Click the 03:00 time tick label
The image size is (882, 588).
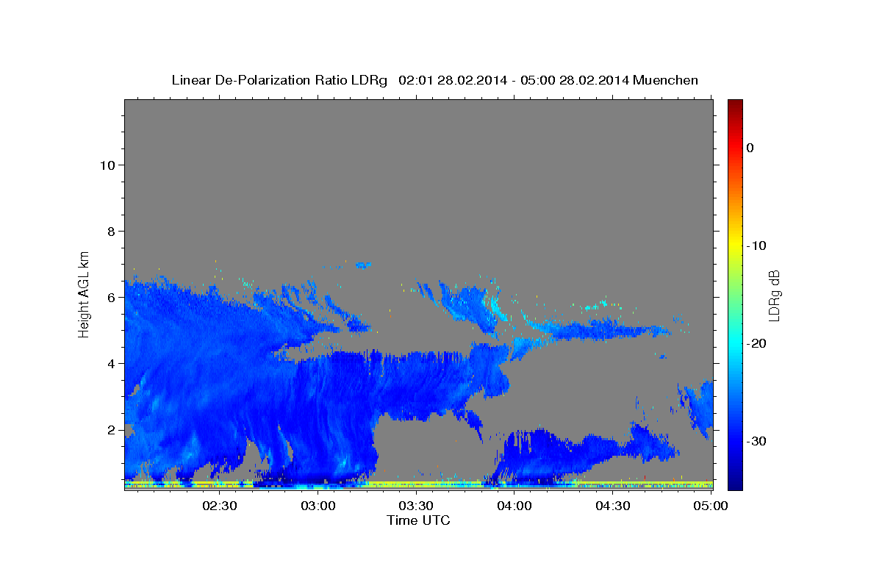coord(318,506)
